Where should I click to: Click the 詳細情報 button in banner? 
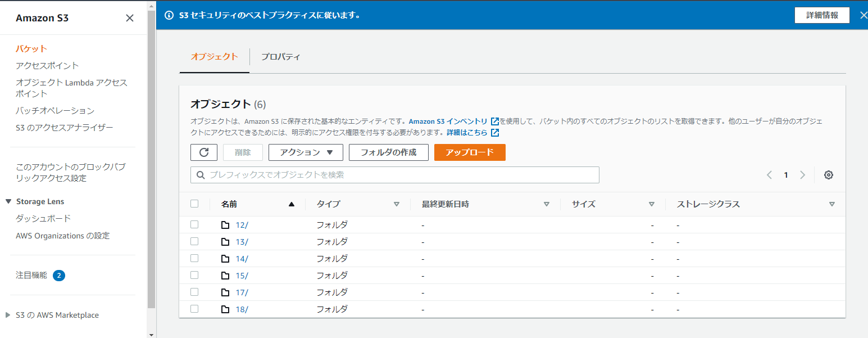[x=822, y=15]
